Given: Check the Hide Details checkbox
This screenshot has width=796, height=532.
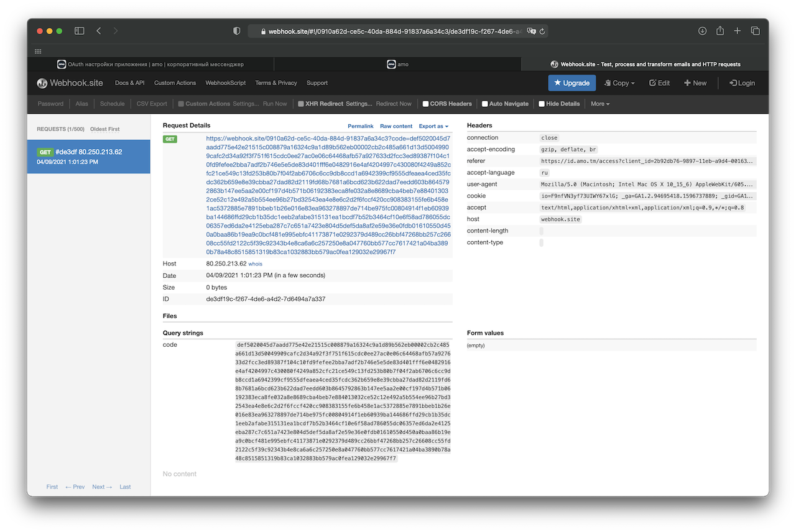Looking at the screenshot, I should tap(542, 104).
